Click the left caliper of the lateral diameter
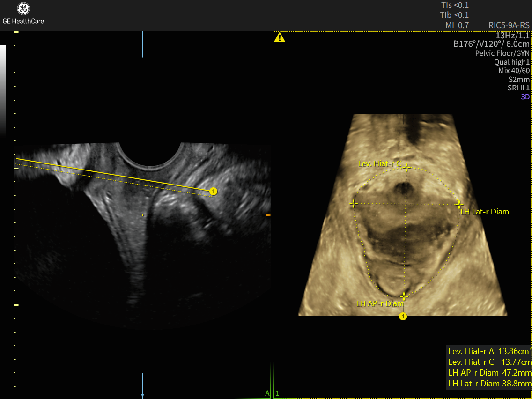Image resolution: width=532 pixels, height=399 pixels. (x=354, y=204)
